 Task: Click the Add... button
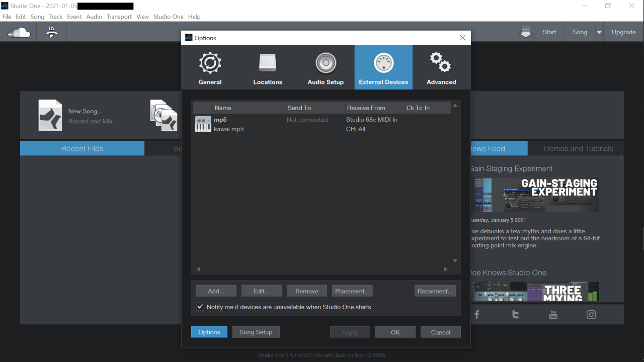click(216, 291)
